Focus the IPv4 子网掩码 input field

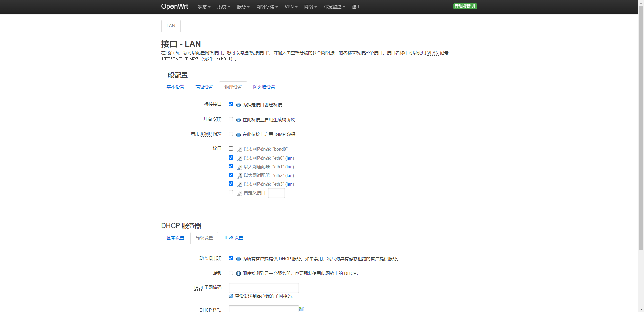(264, 288)
